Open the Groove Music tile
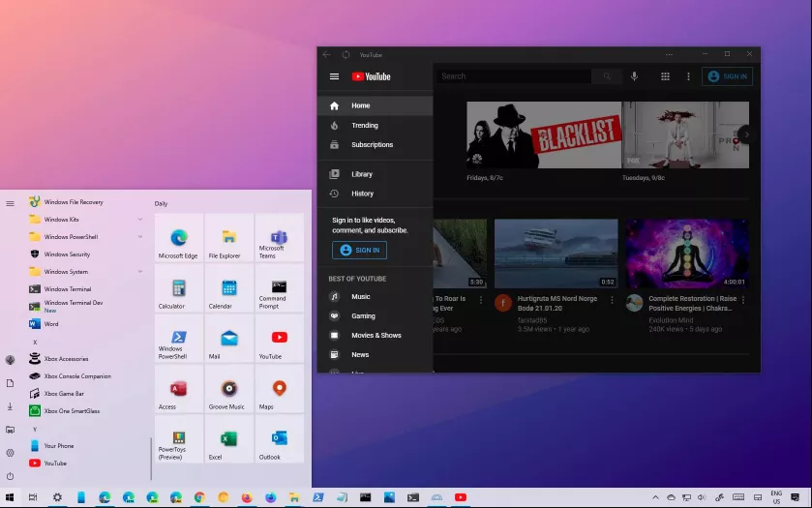The image size is (812, 508). point(229,388)
